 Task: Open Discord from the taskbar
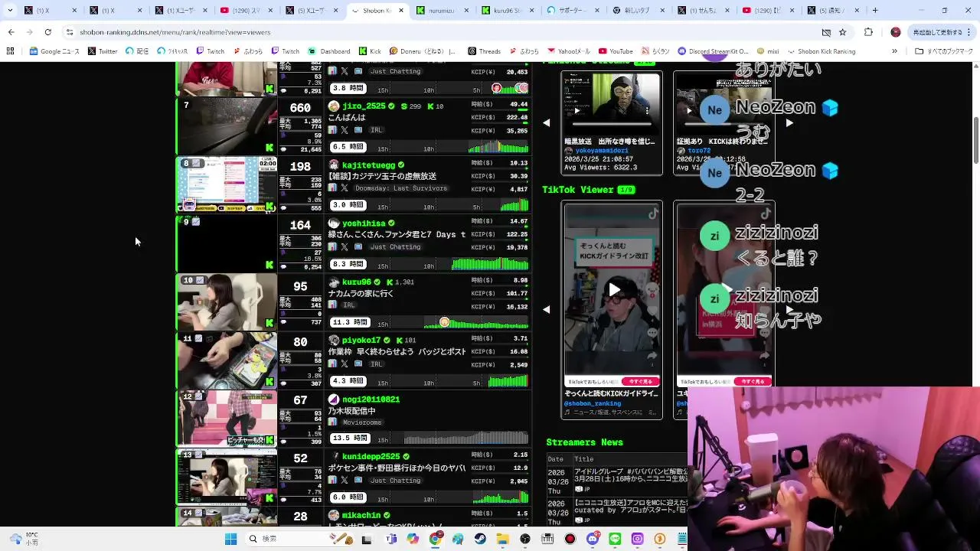point(593,539)
